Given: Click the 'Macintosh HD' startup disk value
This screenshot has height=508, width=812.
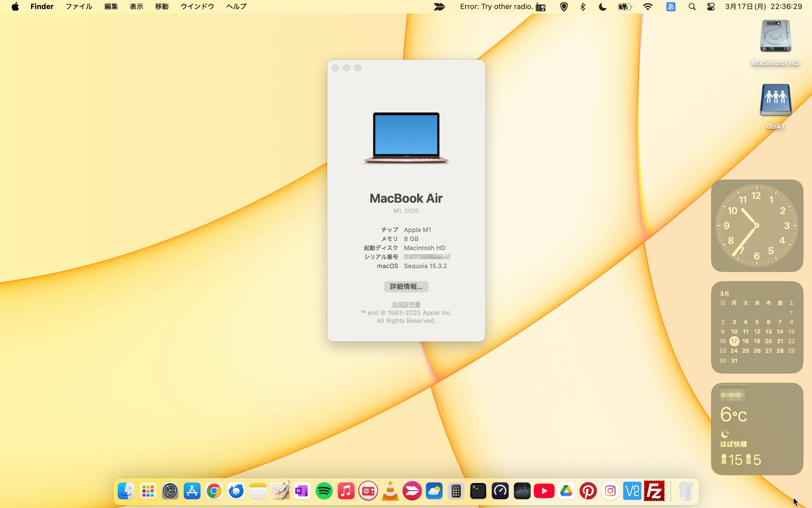Looking at the screenshot, I should point(424,248).
